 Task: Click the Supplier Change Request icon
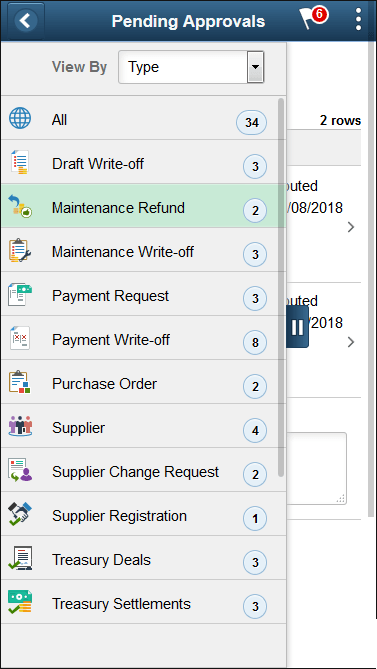[20, 470]
